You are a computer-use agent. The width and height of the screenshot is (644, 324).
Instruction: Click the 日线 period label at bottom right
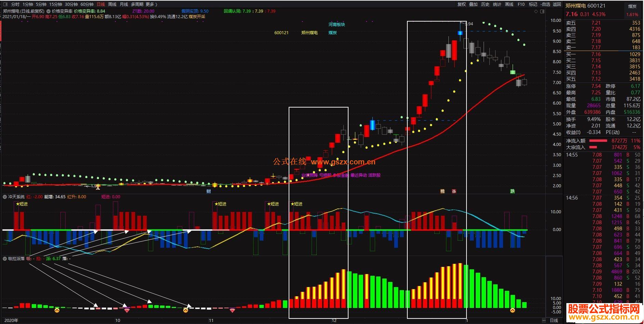554,321
